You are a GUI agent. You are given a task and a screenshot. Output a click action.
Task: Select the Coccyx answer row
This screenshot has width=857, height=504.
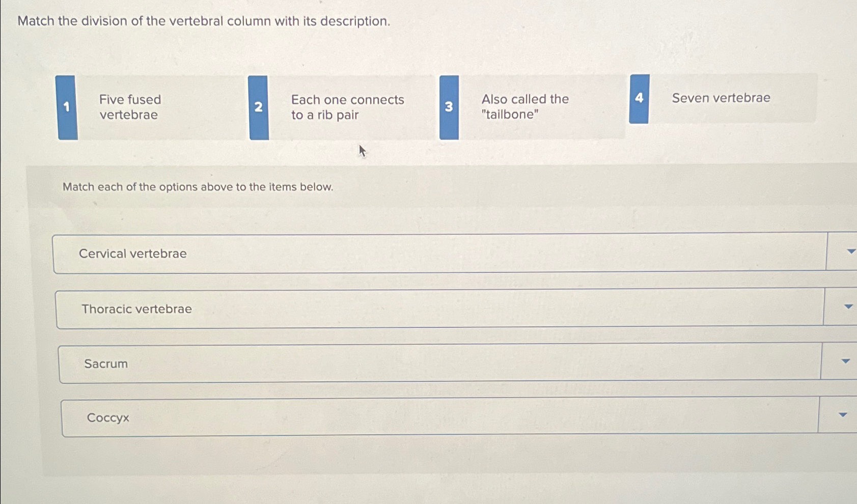[387, 417]
